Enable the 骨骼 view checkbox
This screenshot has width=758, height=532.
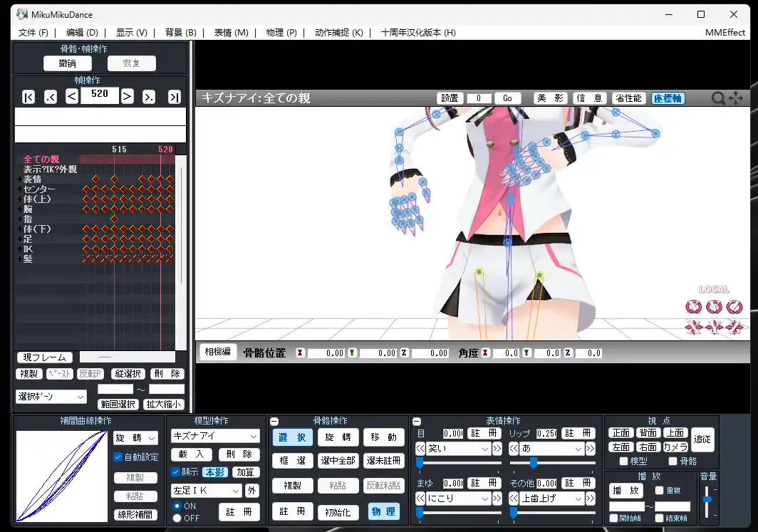coord(673,461)
